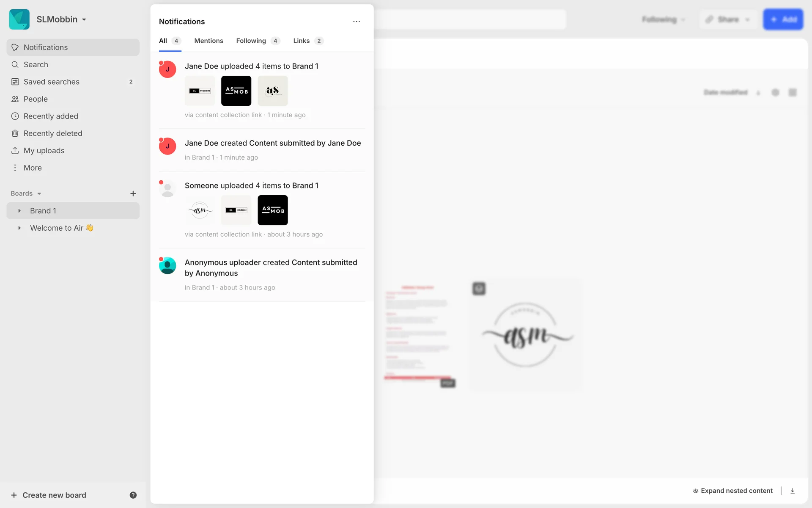Open the help question mark icon
The image size is (812, 508).
(x=133, y=495)
